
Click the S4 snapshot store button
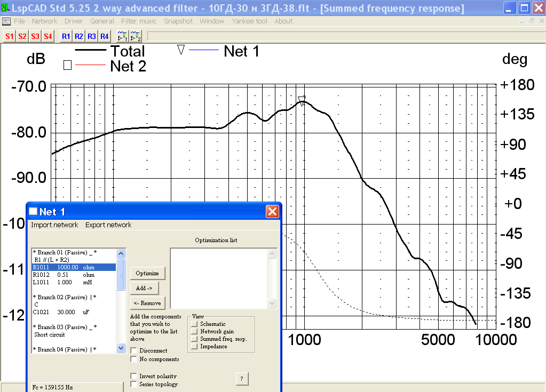point(48,36)
